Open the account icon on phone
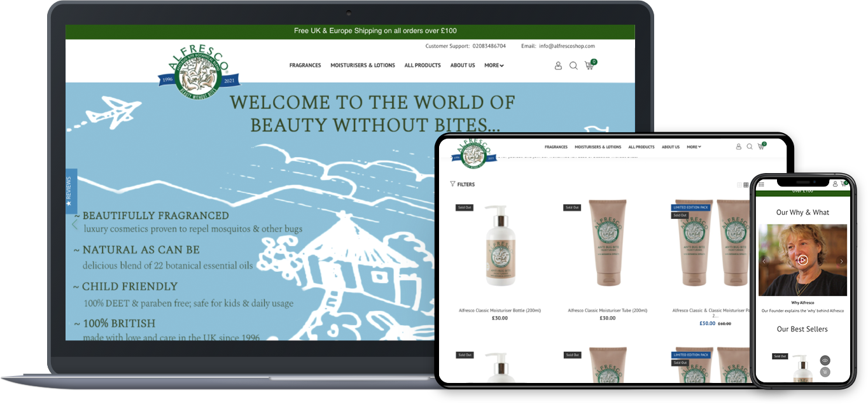The image size is (868, 404). [836, 184]
